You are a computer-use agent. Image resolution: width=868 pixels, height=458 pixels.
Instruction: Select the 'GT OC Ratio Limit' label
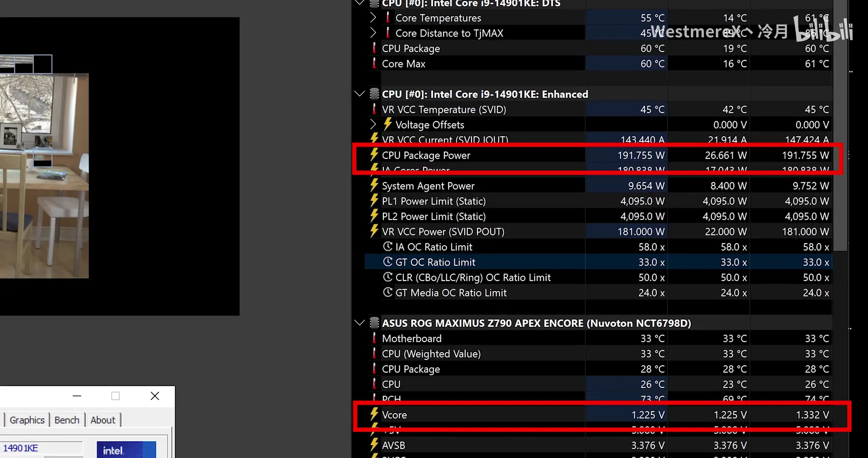tap(435, 262)
